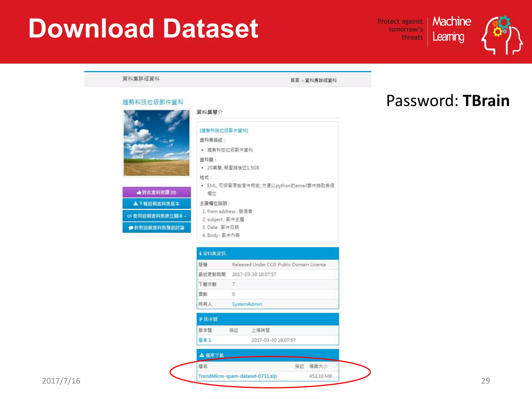Click 下載這個資料集版本 download button
This screenshot has width=532, height=399.
coord(157,204)
